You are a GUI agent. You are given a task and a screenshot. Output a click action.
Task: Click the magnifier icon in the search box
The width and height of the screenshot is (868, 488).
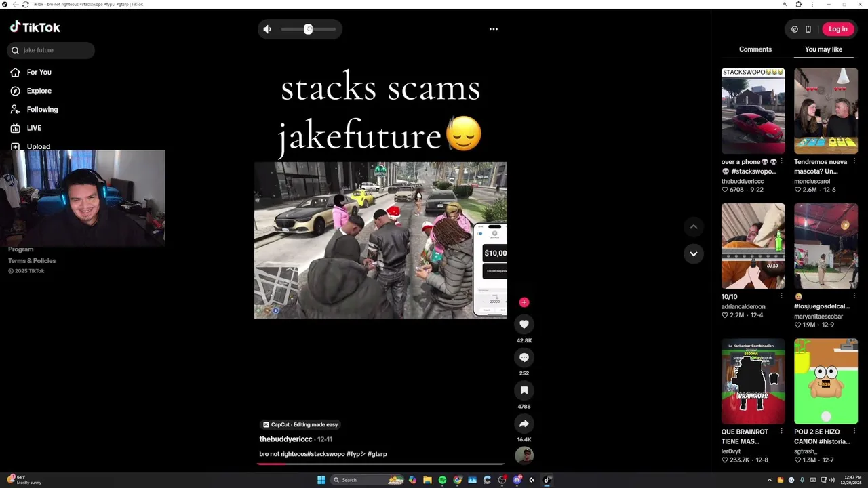pos(15,50)
